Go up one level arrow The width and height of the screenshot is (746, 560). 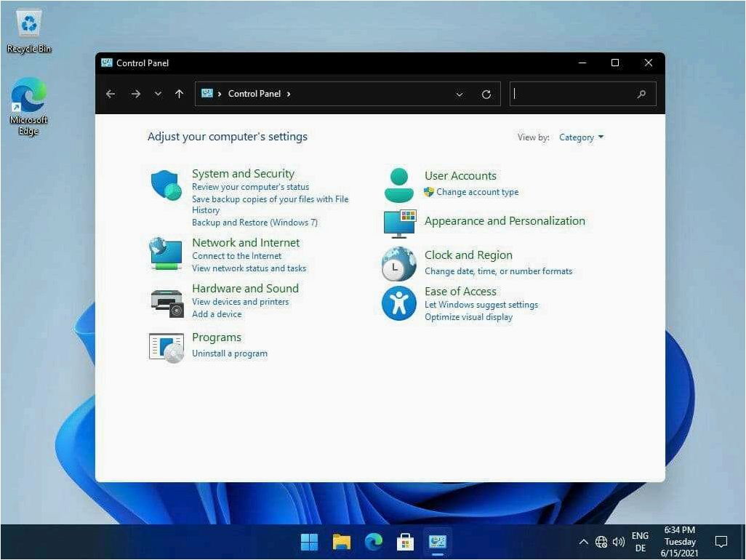click(179, 95)
